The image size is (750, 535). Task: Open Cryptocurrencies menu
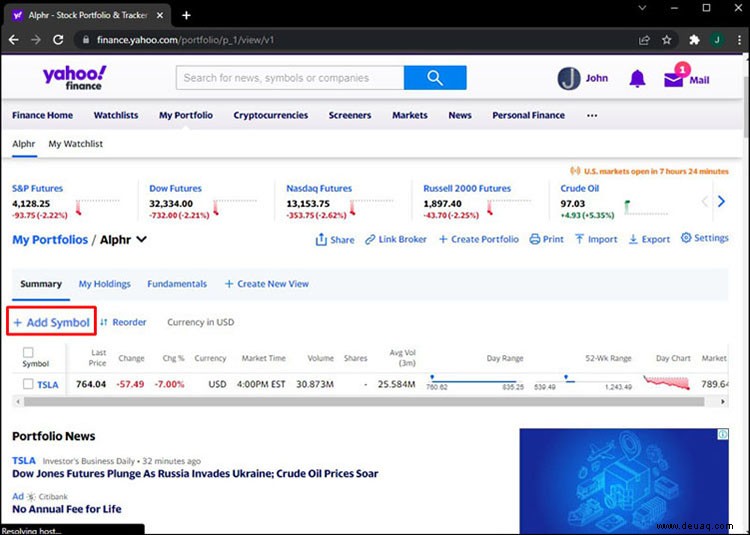tap(271, 115)
